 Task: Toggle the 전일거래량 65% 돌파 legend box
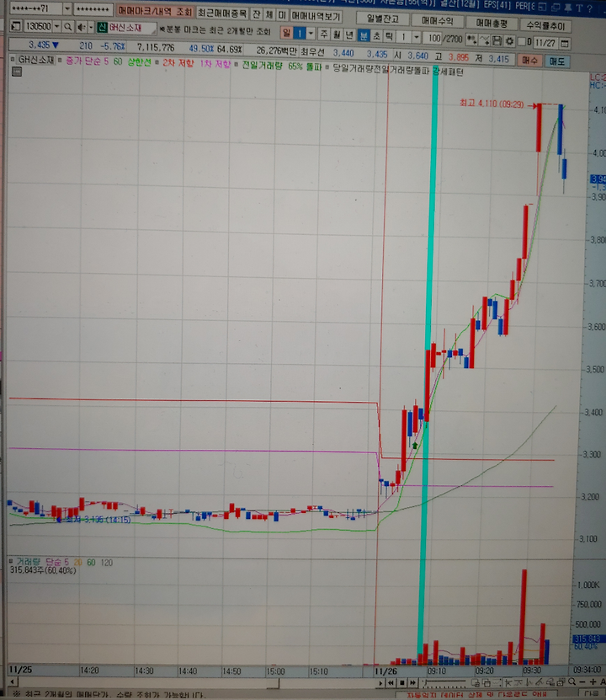pos(237,65)
